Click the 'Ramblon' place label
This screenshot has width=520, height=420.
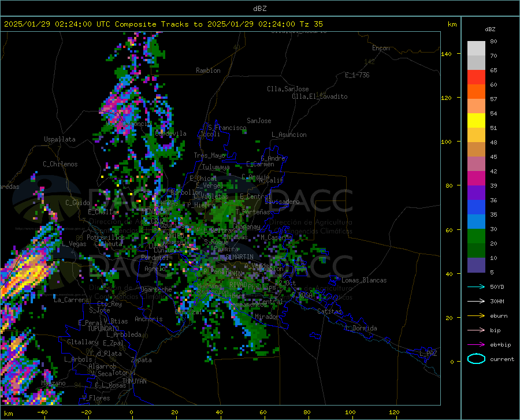pyautogui.click(x=208, y=70)
